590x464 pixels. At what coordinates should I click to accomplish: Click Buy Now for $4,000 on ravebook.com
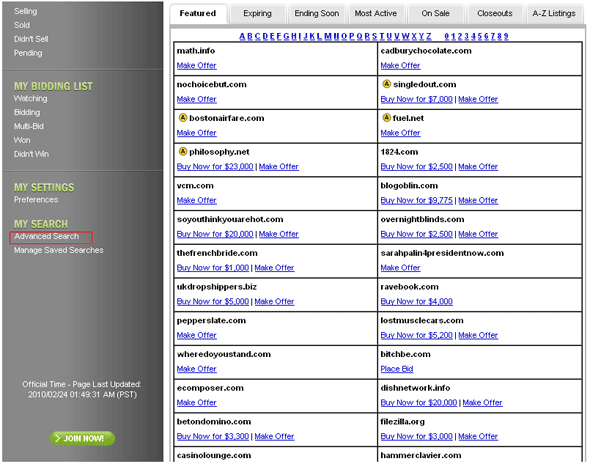(417, 302)
